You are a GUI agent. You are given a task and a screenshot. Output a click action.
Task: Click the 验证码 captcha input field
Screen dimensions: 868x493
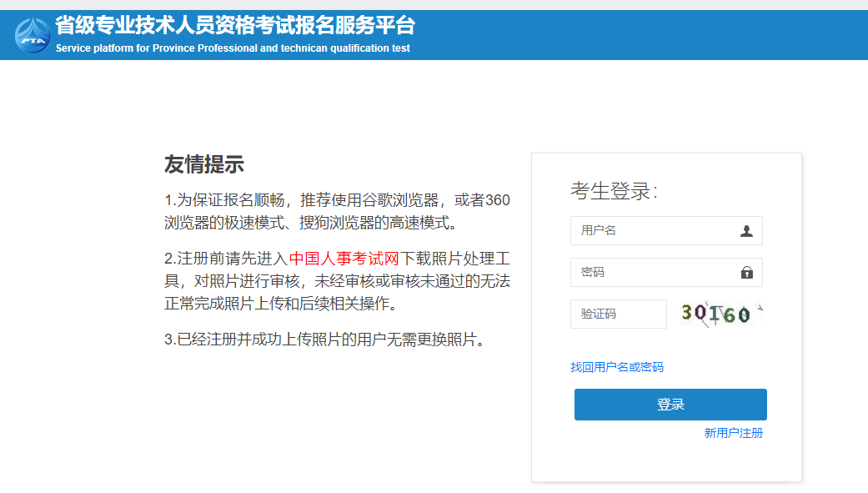click(x=618, y=314)
